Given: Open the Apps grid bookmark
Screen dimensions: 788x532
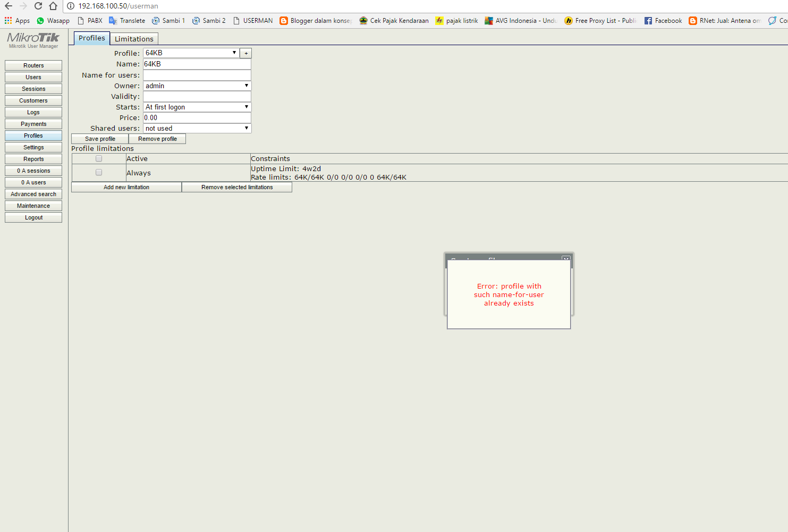Looking at the screenshot, I should 17,21.
